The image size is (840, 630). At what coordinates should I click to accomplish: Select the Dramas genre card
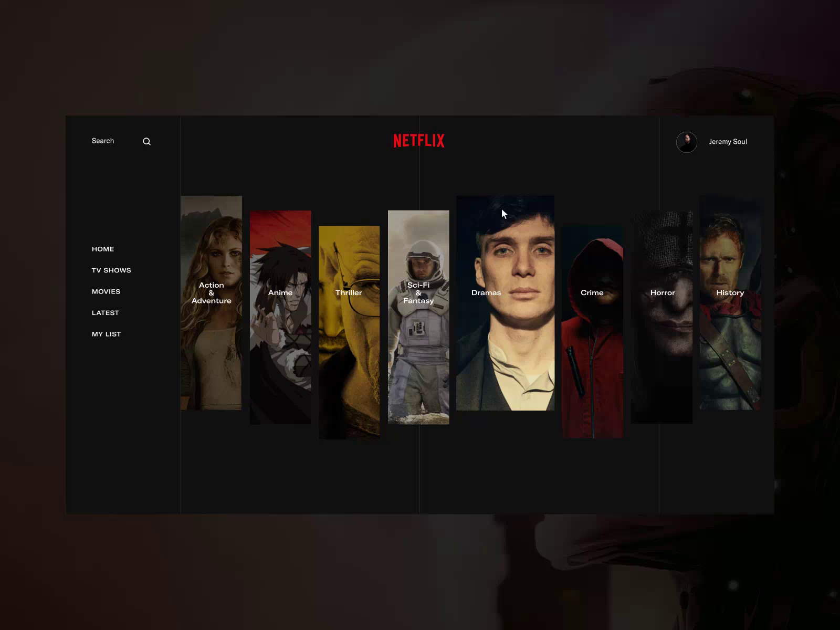(x=506, y=303)
